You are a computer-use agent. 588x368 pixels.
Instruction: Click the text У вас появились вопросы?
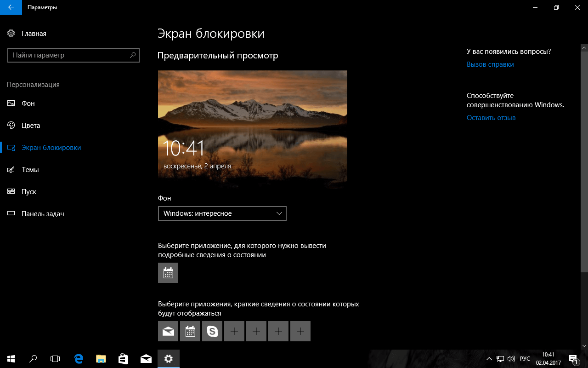tap(509, 52)
